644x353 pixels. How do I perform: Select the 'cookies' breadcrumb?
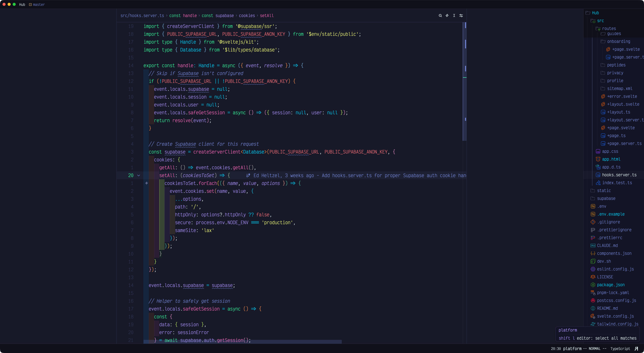tap(247, 16)
